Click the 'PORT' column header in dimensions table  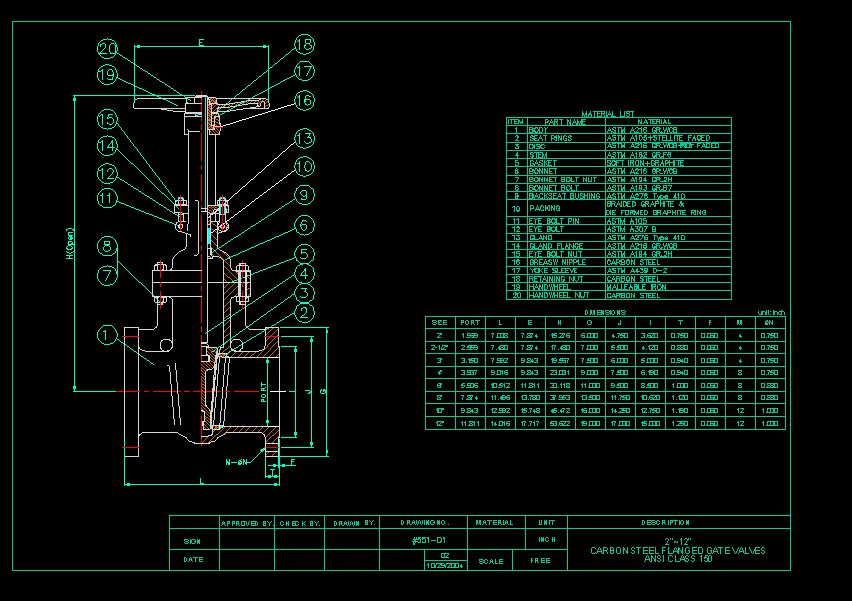[x=469, y=323]
